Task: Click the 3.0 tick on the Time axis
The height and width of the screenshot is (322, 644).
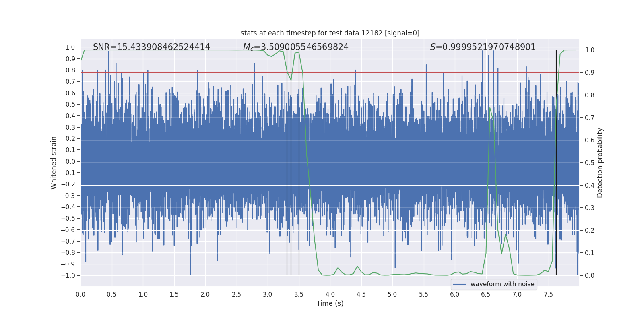Action: pos(268,295)
